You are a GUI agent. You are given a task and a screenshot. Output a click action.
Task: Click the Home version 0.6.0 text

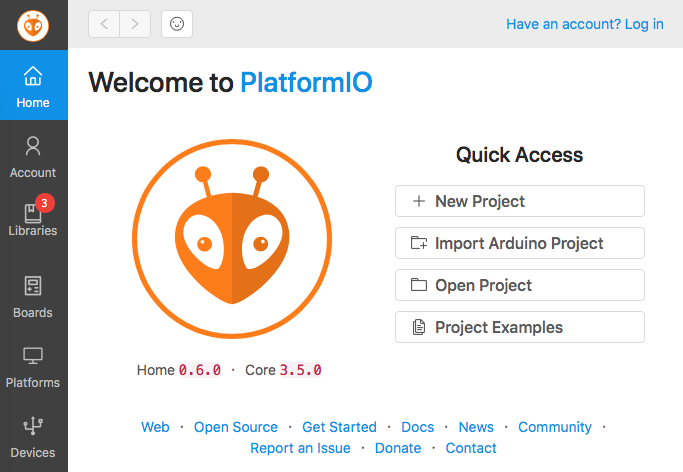(179, 370)
